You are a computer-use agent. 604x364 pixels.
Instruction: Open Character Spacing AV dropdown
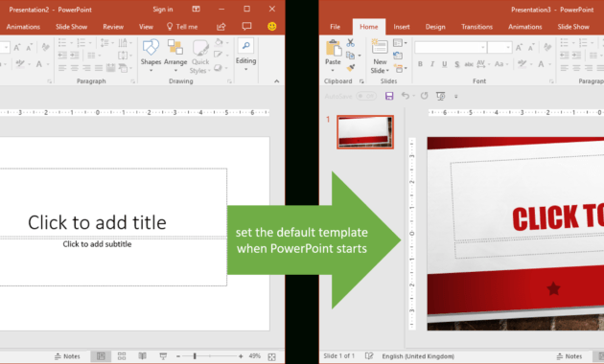tap(483, 64)
